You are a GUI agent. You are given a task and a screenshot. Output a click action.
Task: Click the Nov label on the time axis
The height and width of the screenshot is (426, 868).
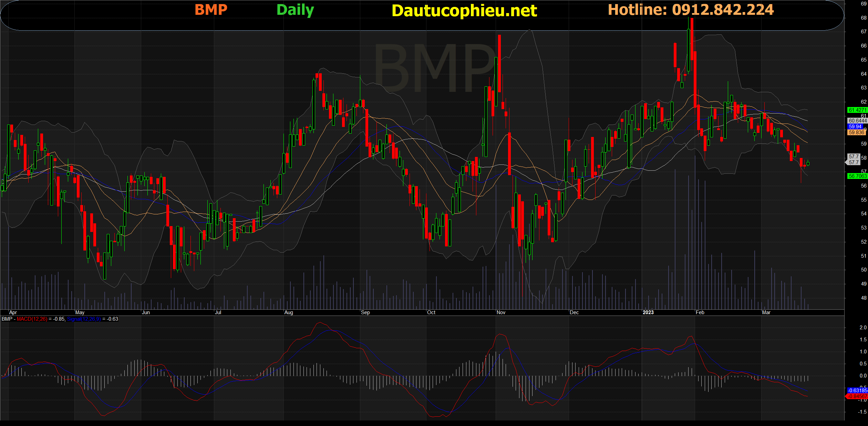tap(501, 312)
